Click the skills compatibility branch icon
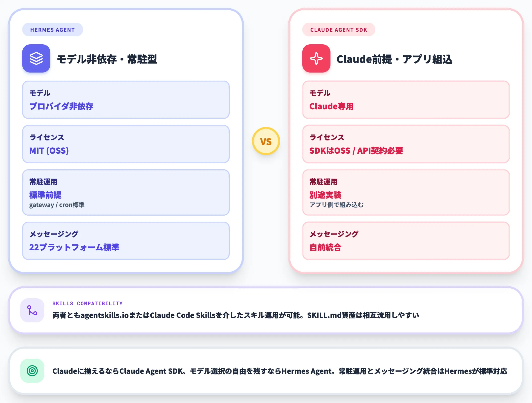Screen dimensions: 532x403 (32, 310)
